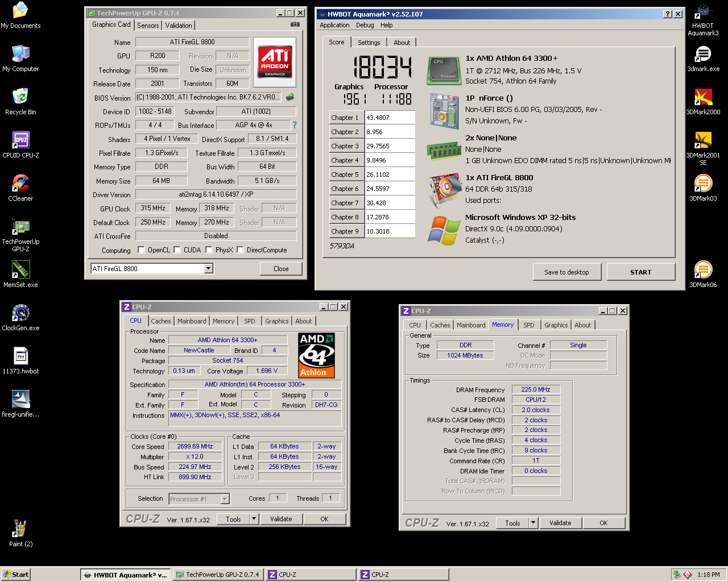Launch CPUID CPU-Z desktop shortcut
The width and height of the screenshot is (728, 582).
pyautogui.click(x=20, y=145)
